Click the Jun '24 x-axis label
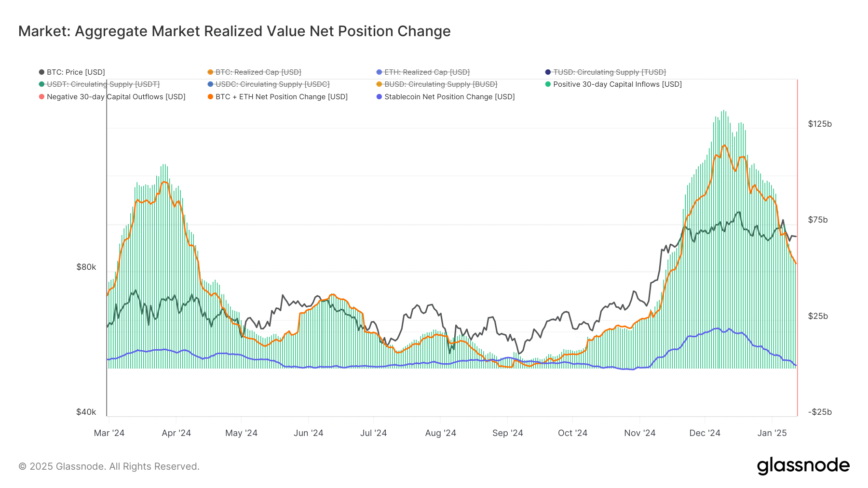Image resolution: width=868 pixels, height=488 pixels. 308,433
